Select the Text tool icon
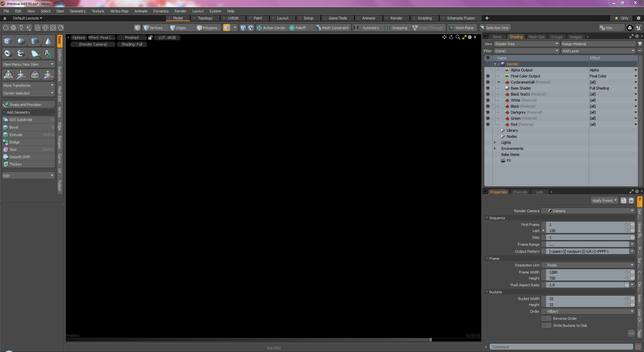This screenshot has height=352, width=644. (48, 54)
